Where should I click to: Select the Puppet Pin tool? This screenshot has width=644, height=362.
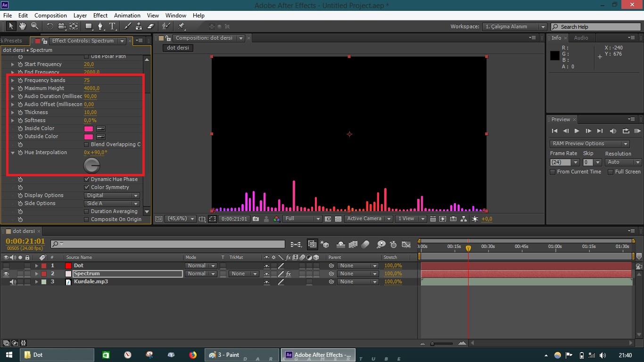pyautogui.click(x=182, y=26)
